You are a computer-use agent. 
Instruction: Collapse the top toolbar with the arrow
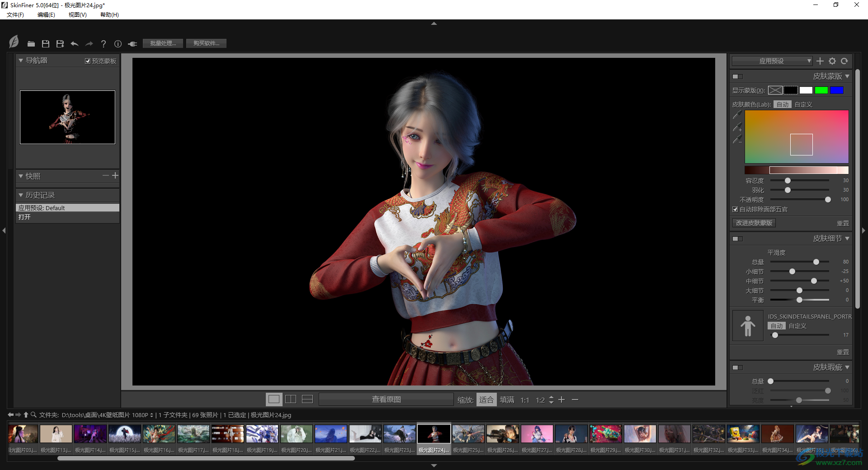point(434,23)
